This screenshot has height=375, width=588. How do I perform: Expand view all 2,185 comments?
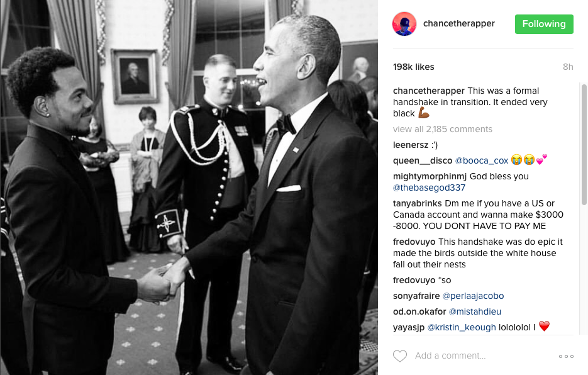(x=443, y=129)
